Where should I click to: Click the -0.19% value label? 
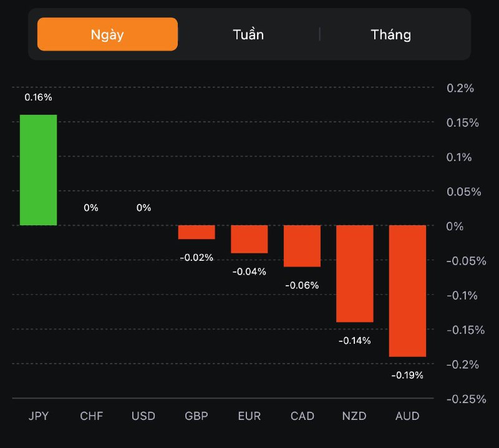click(407, 375)
